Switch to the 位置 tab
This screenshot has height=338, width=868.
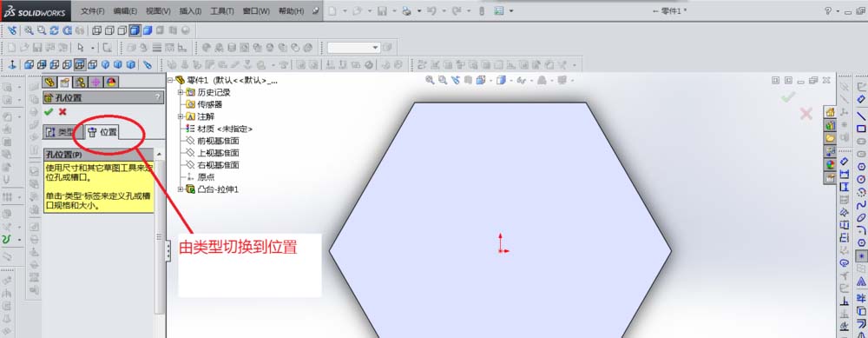pyautogui.click(x=102, y=132)
